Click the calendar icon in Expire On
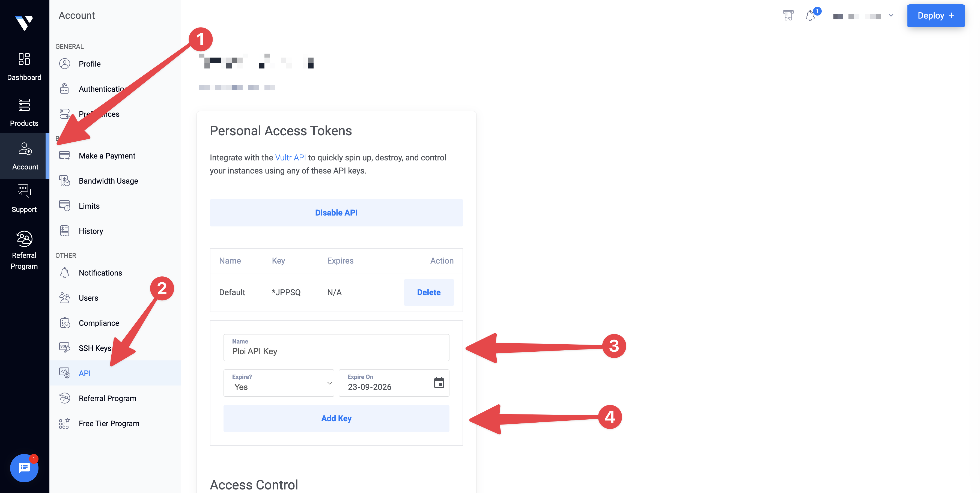 click(439, 383)
